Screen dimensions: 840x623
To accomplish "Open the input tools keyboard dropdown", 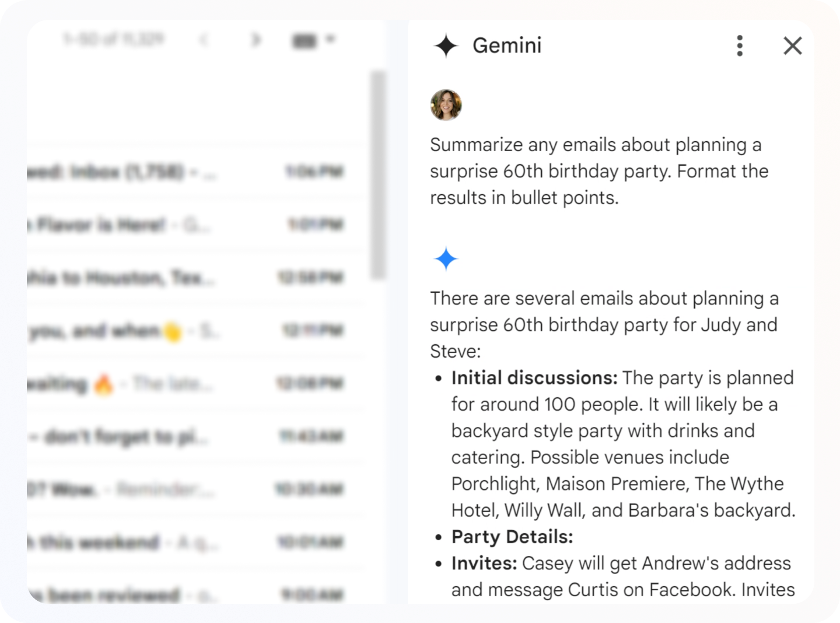I will click(x=314, y=40).
